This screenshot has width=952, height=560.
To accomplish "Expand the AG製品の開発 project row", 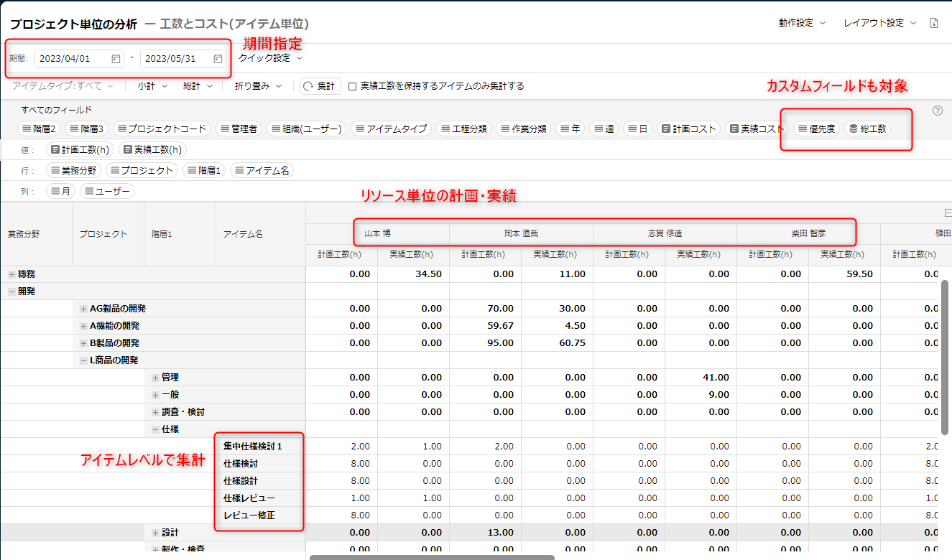I will pos(83,309).
